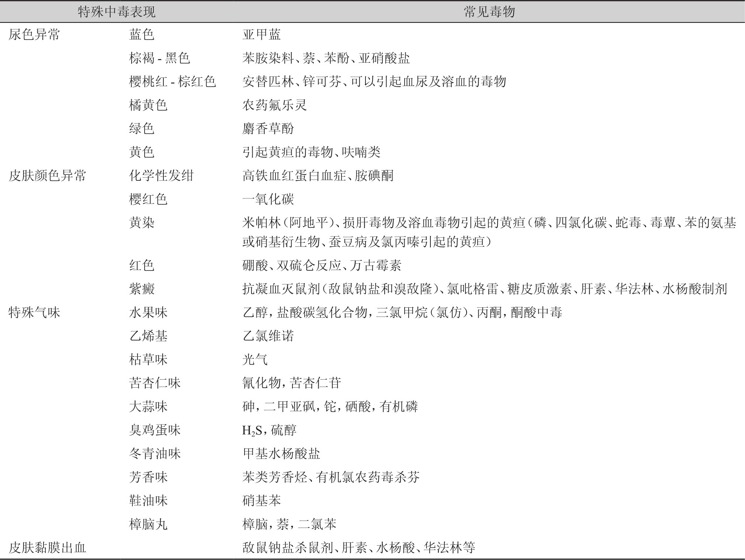Screen dimensions: 745x560
Task: Select the text starting 乙醇，盐酸碳氢化合物
Action: pyautogui.click(x=402, y=313)
